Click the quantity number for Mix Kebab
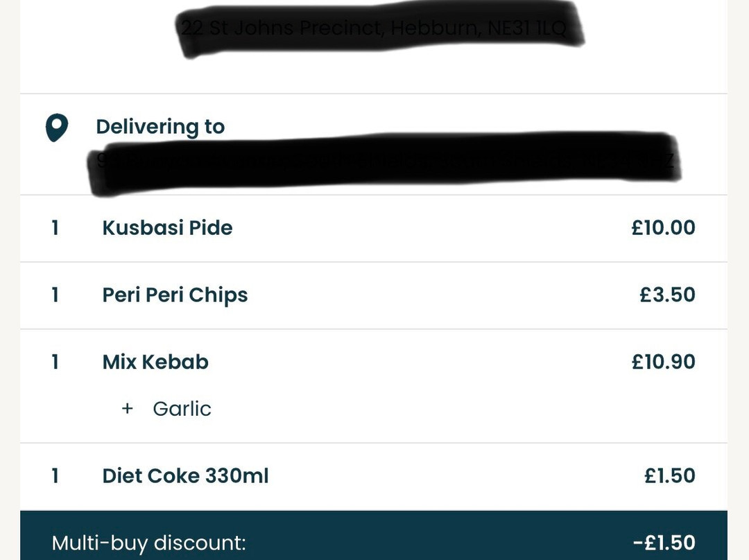Image resolution: width=749 pixels, height=560 pixels. coord(55,362)
